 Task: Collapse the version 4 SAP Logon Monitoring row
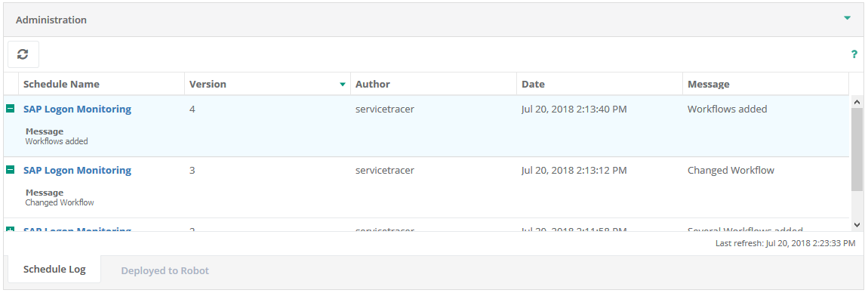click(x=10, y=109)
